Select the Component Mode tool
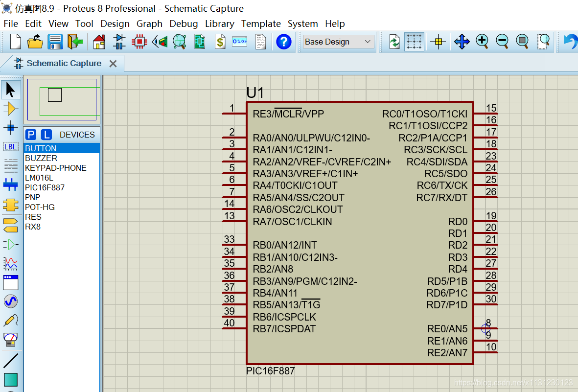Viewport: 578px width, 392px height. (x=10, y=109)
